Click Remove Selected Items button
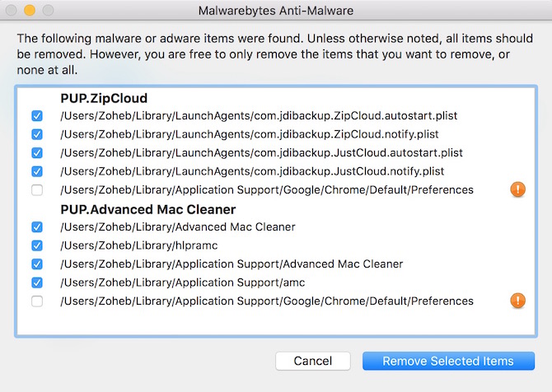Screen dimensions: 552x392 448,361
